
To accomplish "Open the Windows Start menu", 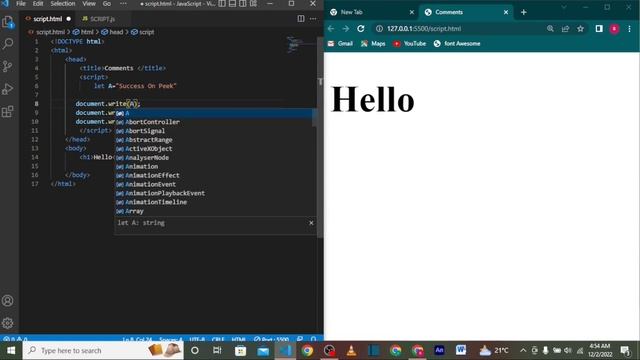I will pos(11,351).
